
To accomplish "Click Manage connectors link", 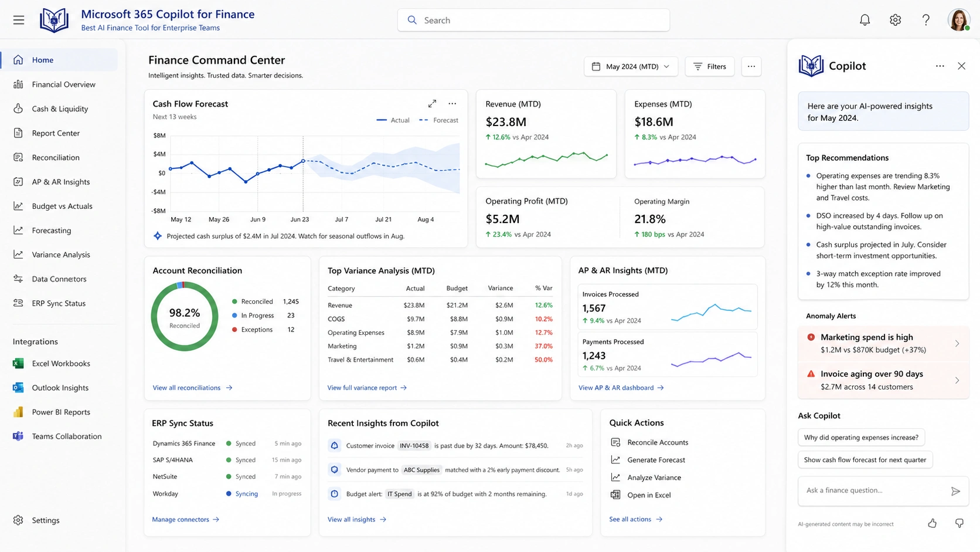I will 185,519.
